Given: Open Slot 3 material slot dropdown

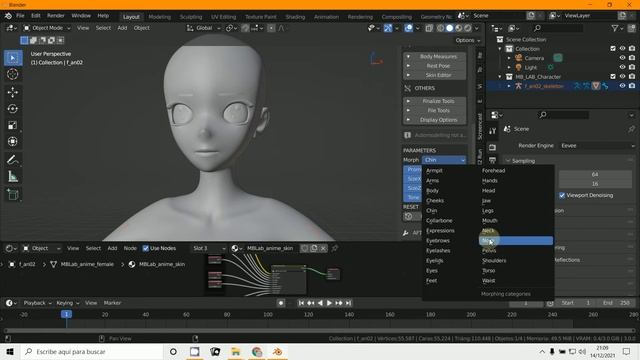Looking at the screenshot, I should [209, 248].
